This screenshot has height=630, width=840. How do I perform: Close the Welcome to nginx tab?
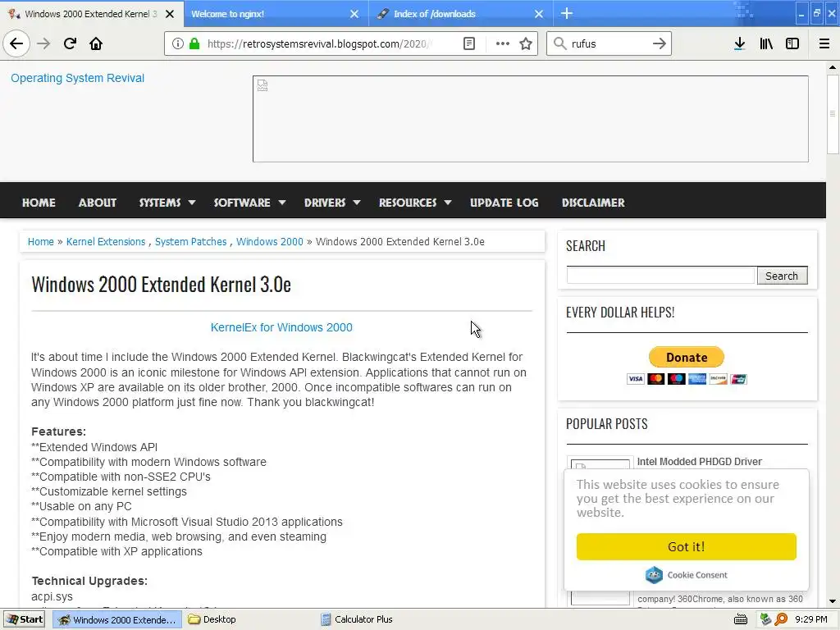coord(354,14)
